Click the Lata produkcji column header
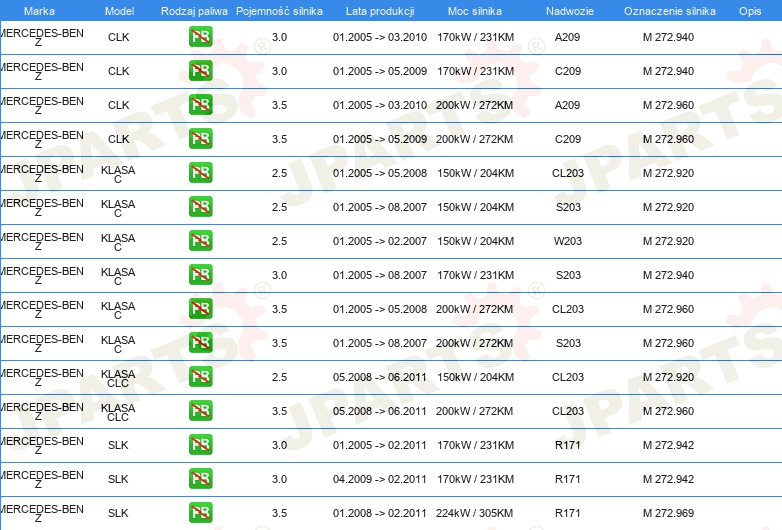 (x=380, y=11)
